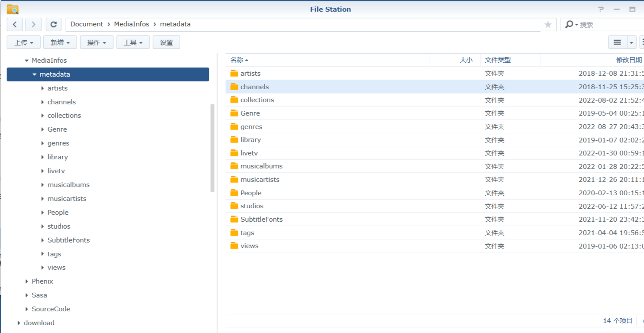Click the sidebar vertical scrollbar

(212, 147)
